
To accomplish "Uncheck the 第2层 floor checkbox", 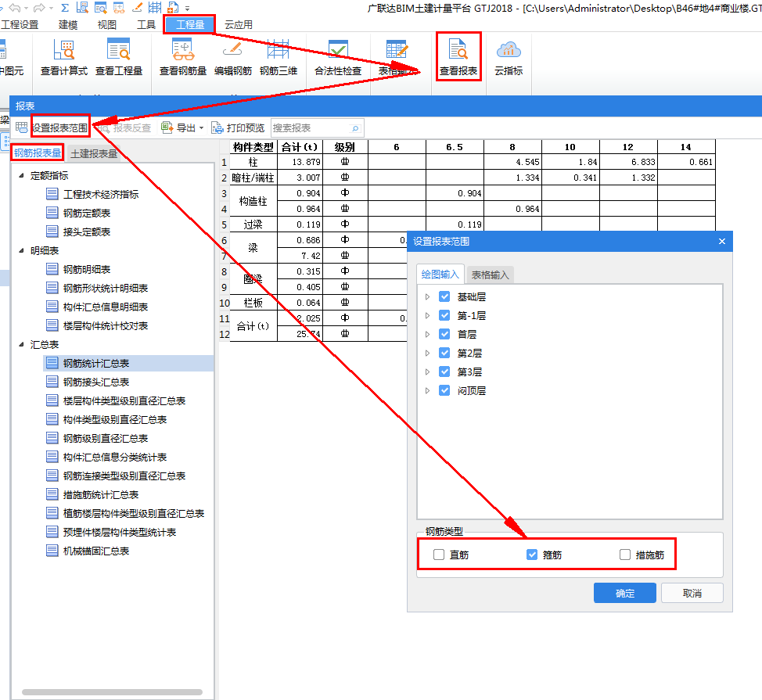I will (x=444, y=353).
